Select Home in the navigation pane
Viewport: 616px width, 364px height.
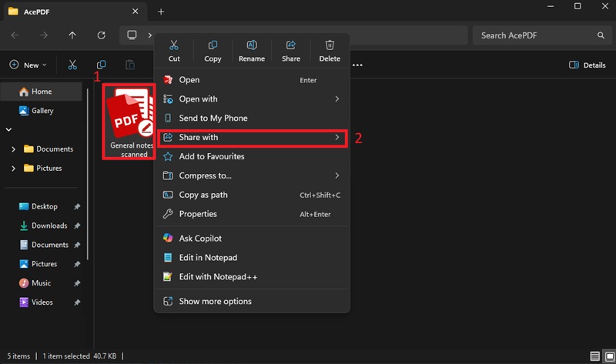[x=42, y=92]
